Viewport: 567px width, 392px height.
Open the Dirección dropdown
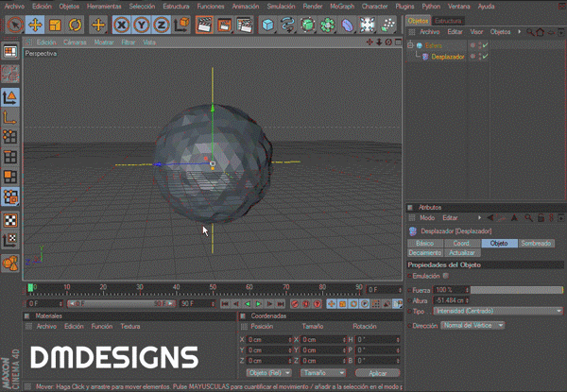click(472, 326)
